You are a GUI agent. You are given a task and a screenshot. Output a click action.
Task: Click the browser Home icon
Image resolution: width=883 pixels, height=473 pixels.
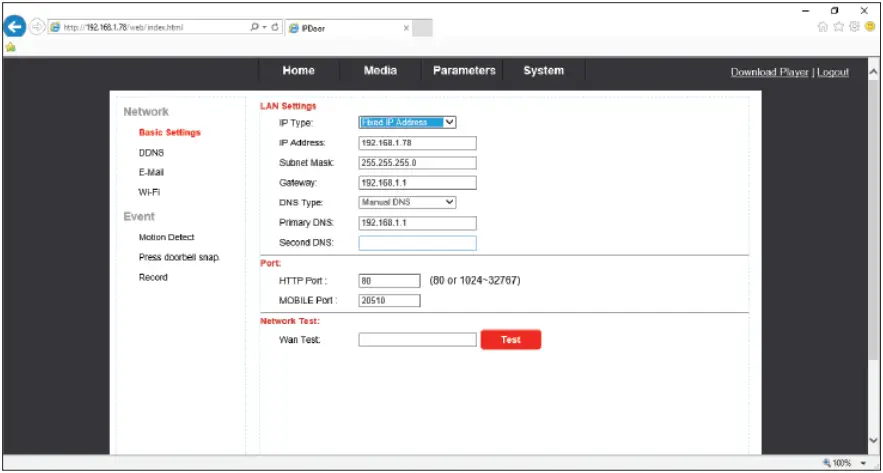tap(823, 26)
